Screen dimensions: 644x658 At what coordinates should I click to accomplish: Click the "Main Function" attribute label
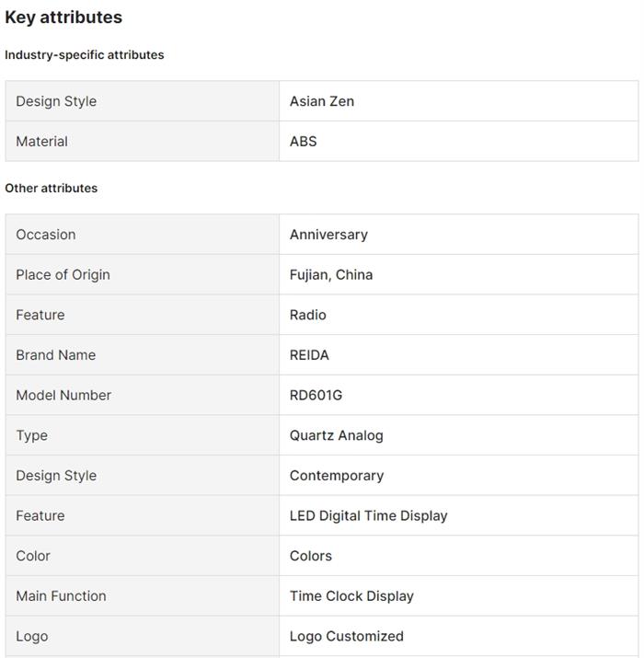61,596
